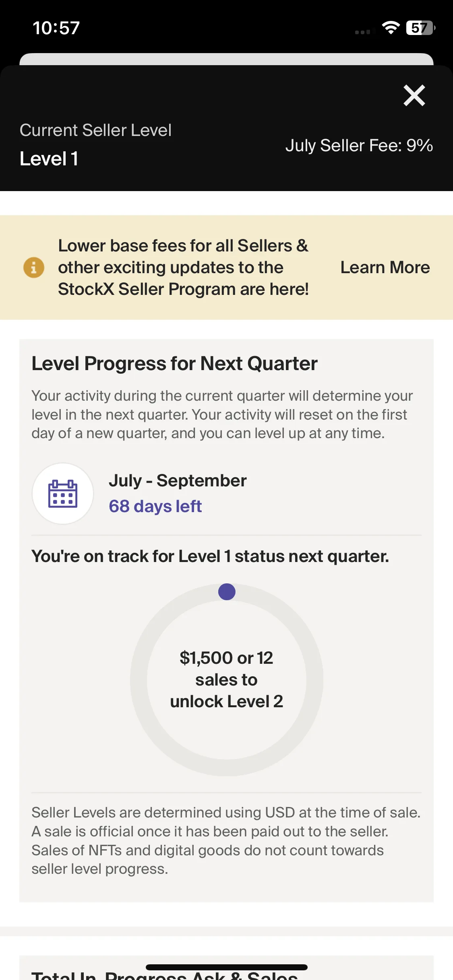Image resolution: width=453 pixels, height=980 pixels.
Task: Tap the Lower base fees banner text
Action: pyautogui.click(x=183, y=268)
